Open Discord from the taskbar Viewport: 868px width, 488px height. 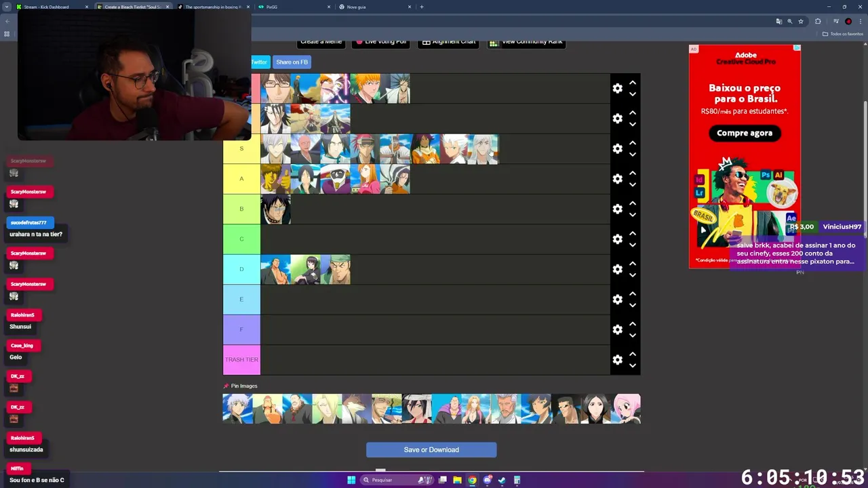487,480
